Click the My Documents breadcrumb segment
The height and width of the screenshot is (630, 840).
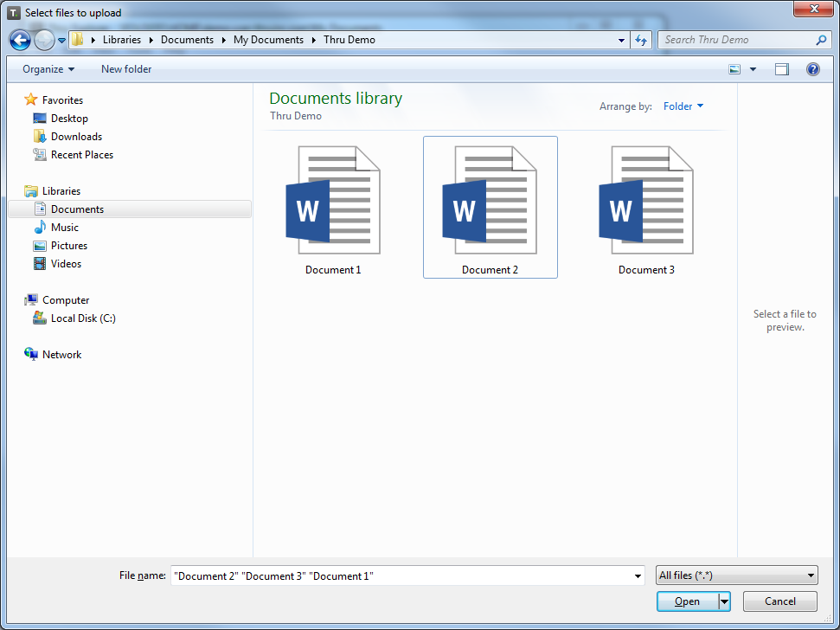tap(268, 40)
